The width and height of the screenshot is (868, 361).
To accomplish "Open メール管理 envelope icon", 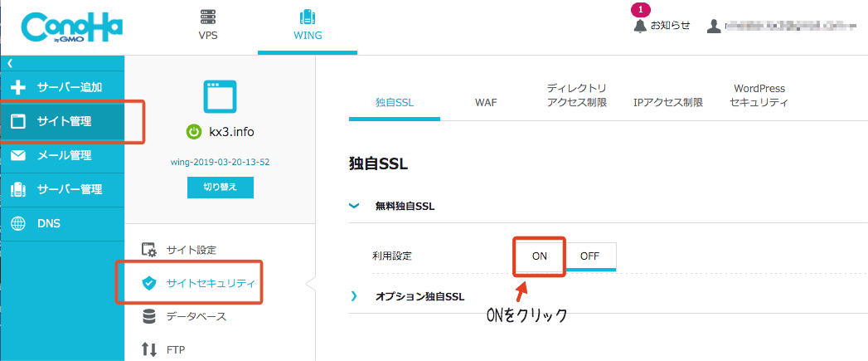I will 19,156.
